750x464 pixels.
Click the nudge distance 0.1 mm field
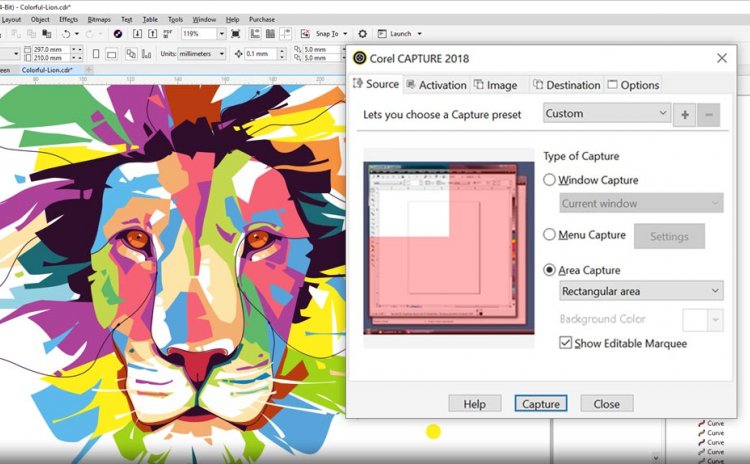[x=261, y=54]
